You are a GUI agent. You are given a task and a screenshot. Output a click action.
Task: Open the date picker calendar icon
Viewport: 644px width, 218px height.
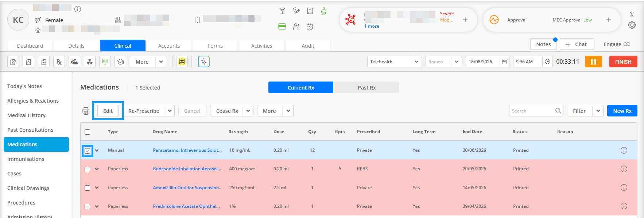(504, 62)
